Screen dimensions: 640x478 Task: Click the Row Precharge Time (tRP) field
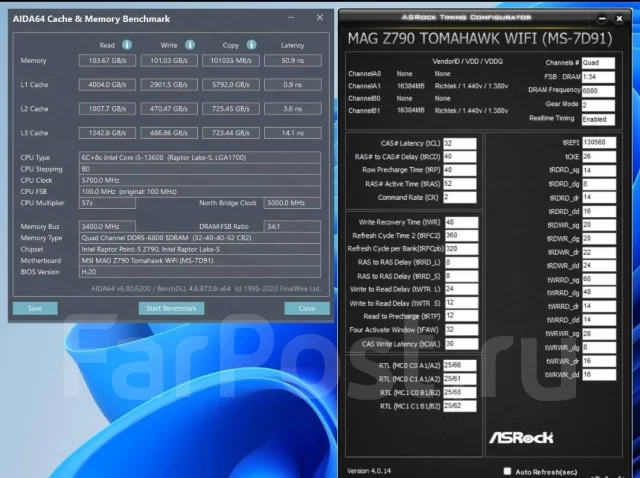point(460,170)
